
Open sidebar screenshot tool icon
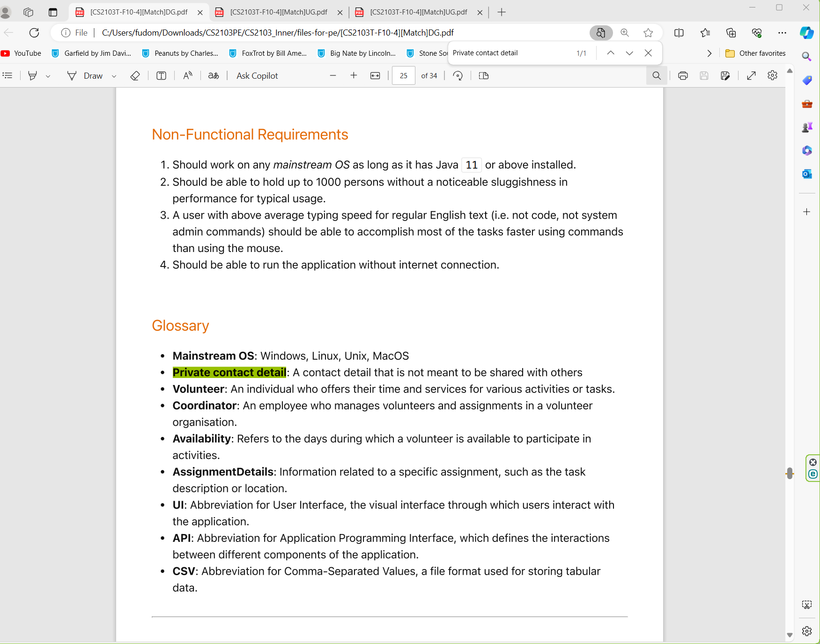click(x=806, y=605)
